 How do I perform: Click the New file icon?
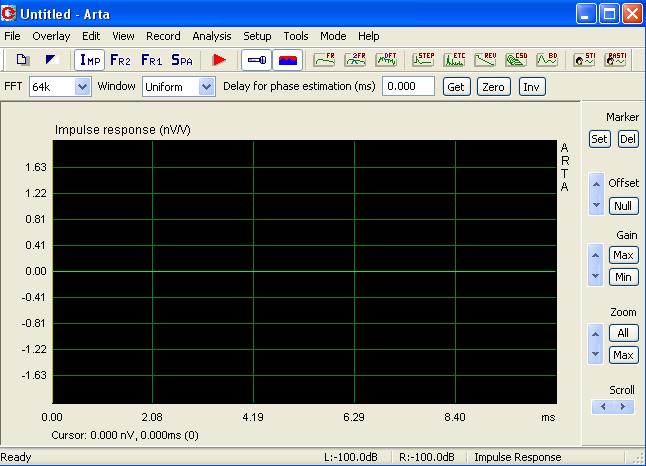pyautogui.click(x=22, y=60)
